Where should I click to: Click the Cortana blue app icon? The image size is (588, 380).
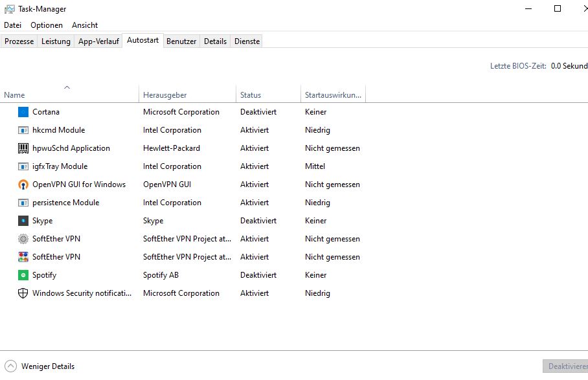coord(23,112)
